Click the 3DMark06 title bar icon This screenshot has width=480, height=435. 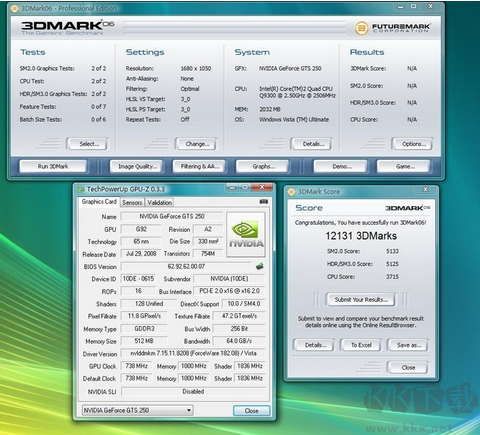(15, 9)
